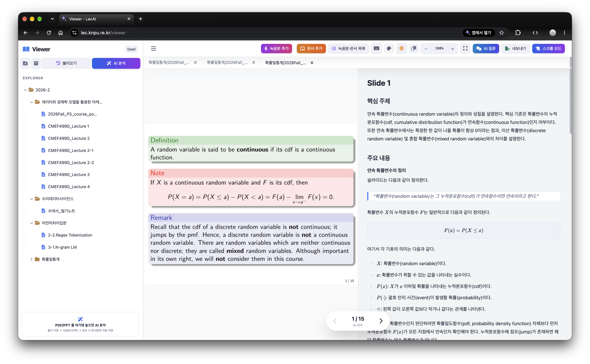Viewport: 590px width, 364px height.
Task: Collapse the 수리데이터사이언스 folder
Action: click(x=31, y=199)
